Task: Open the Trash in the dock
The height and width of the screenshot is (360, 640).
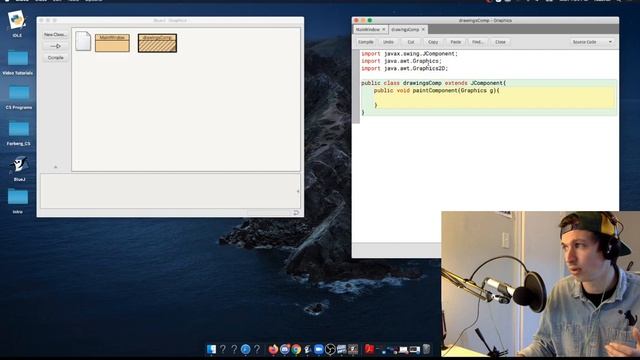Action: click(426, 349)
